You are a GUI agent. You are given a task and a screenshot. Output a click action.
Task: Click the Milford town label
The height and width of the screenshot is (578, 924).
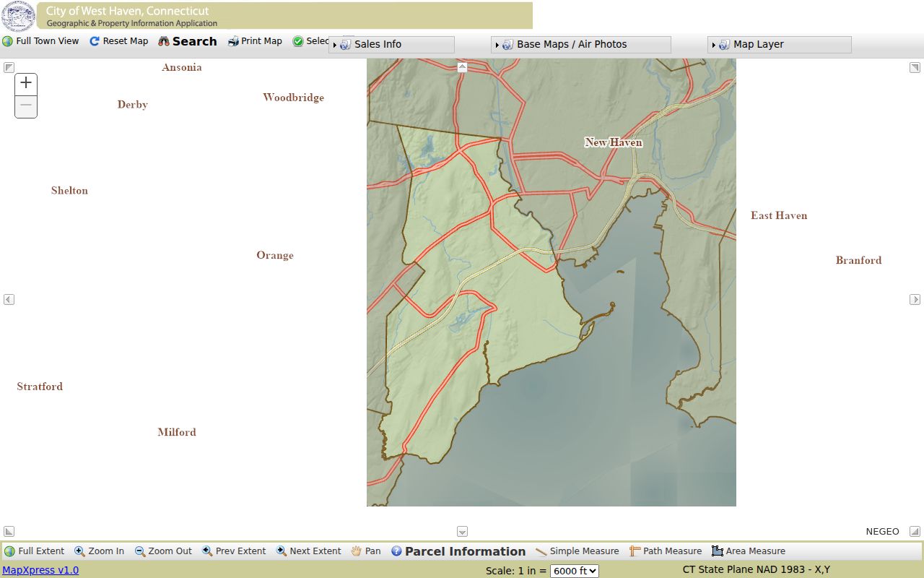(177, 432)
